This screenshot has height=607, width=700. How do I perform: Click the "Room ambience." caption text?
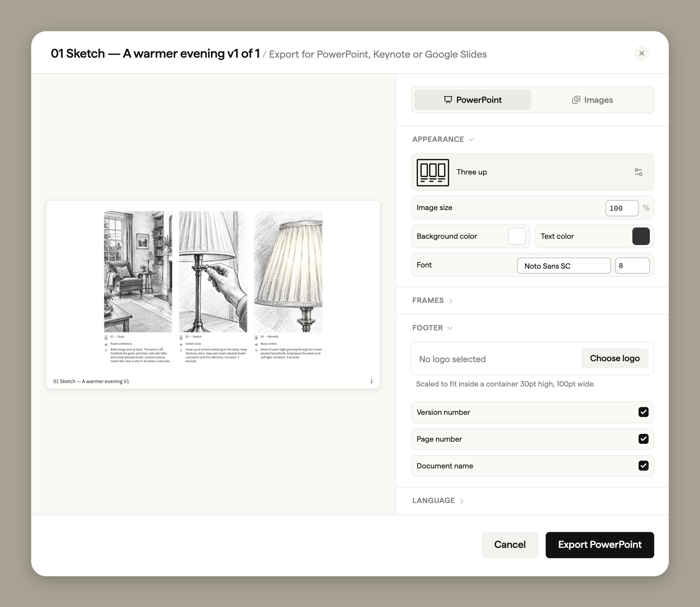pyautogui.click(x=121, y=344)
